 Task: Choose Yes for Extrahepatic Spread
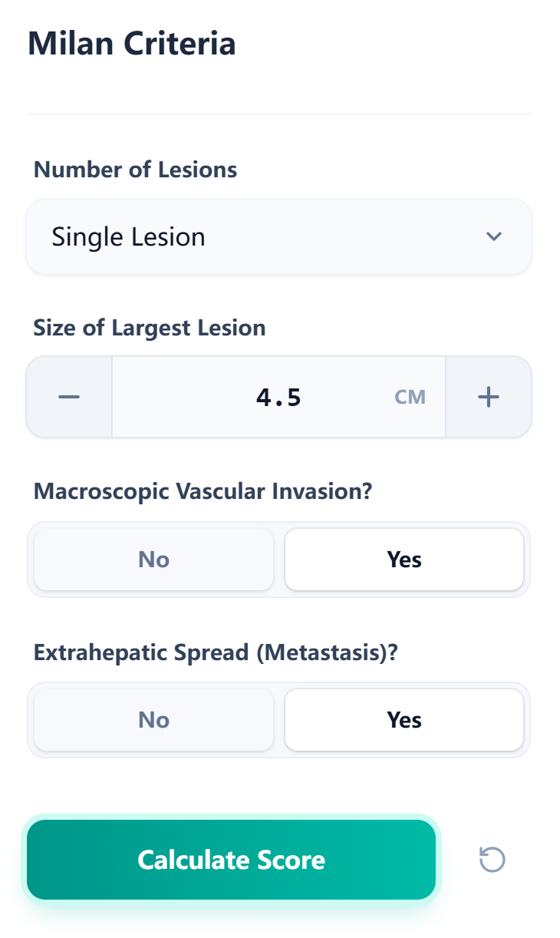tap(404, 720)
